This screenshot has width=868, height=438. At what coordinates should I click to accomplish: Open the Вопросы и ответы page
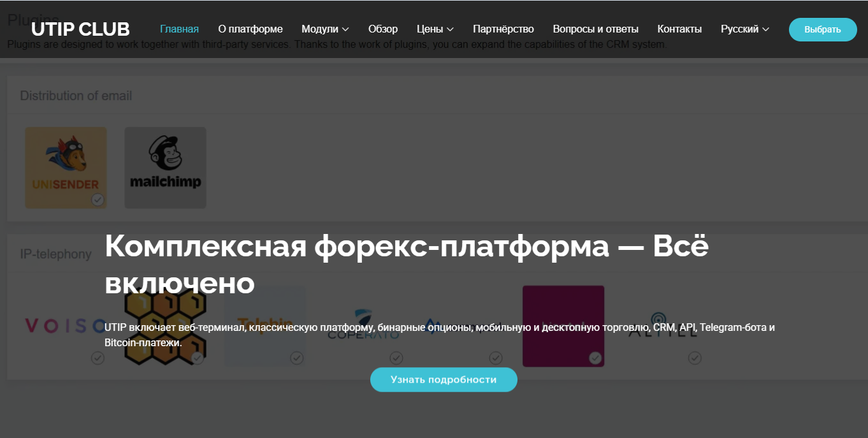click(x=595, y=29)
